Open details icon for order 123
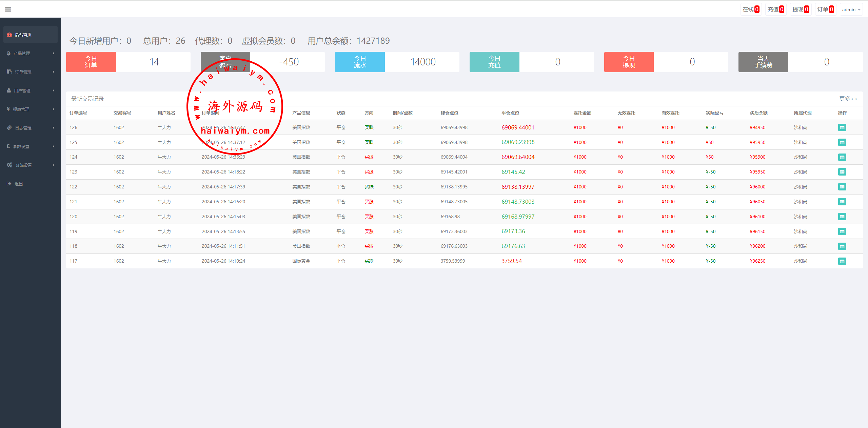 [x=842, y=172]
